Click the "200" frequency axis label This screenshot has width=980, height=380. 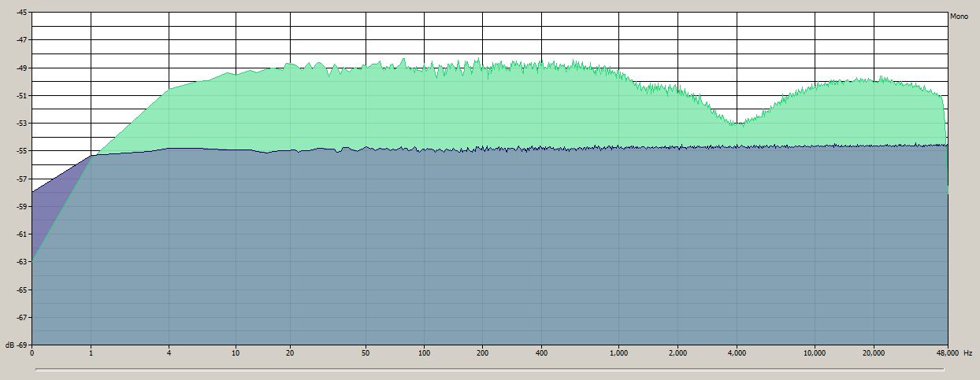tap(482, 353)
